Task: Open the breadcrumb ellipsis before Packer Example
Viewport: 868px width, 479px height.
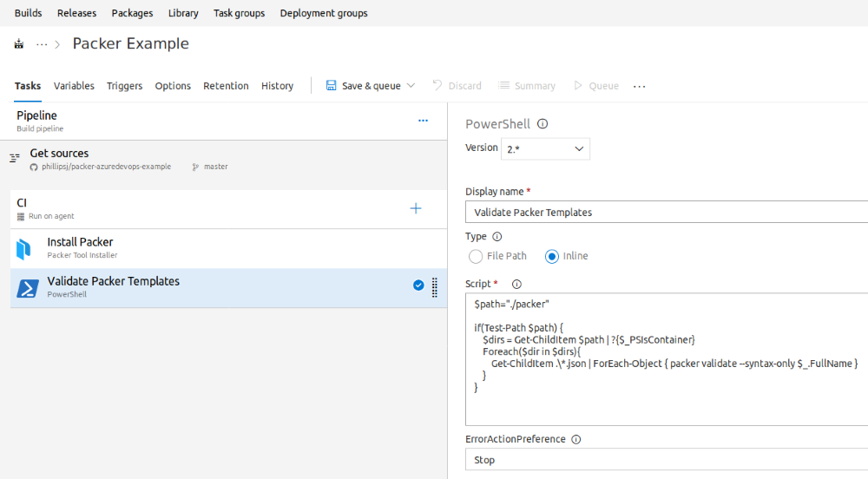Action: tap(42, 44)
